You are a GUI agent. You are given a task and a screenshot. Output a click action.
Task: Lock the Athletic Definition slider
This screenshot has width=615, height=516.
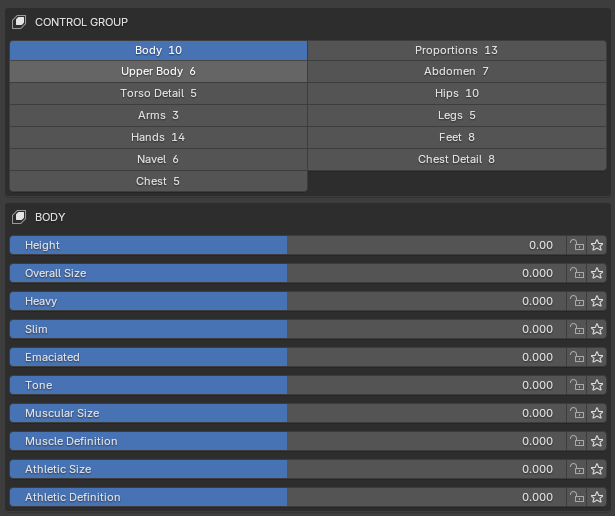coord(577,497)
